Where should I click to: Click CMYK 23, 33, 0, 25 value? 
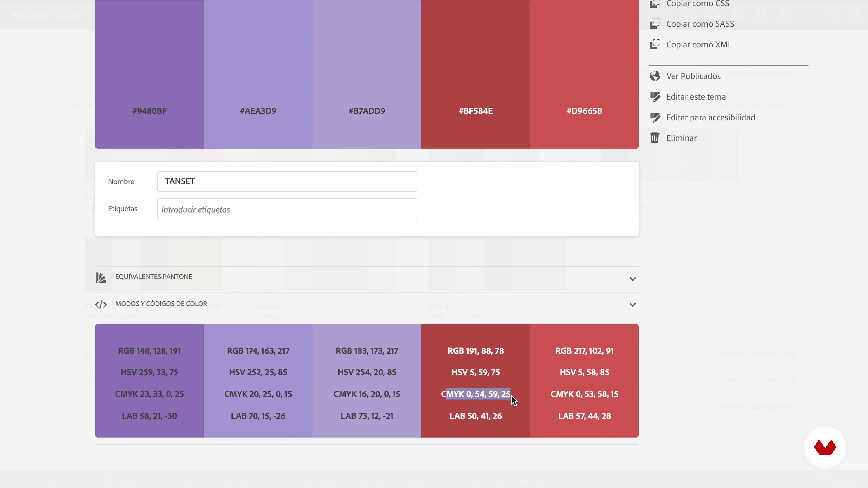[x=149, y=394]
